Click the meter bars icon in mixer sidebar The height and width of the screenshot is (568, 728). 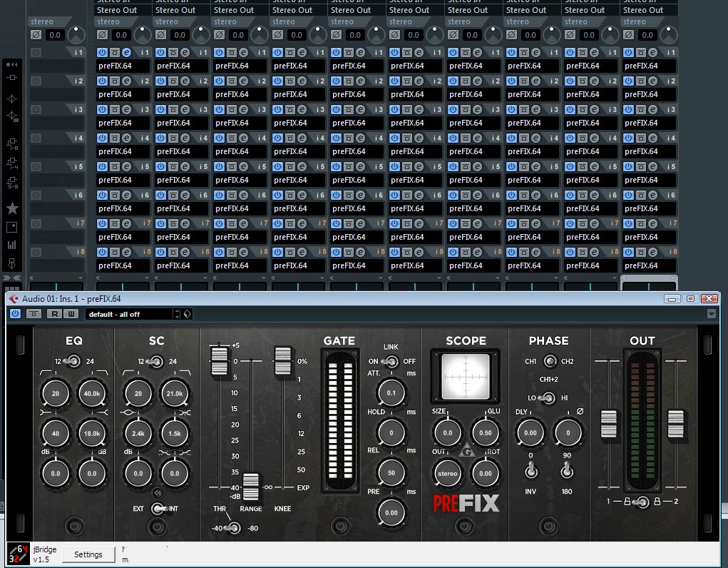12,245
